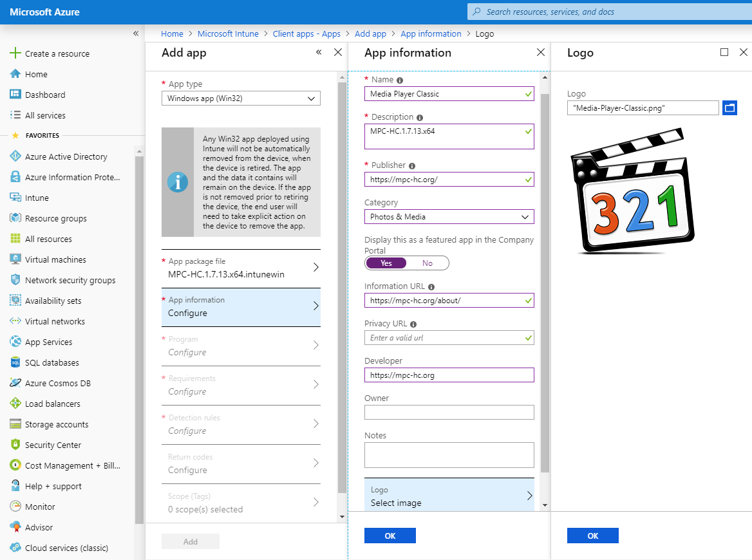
Task: Click the Privacy URL info icon
Action: click(413, 324)
